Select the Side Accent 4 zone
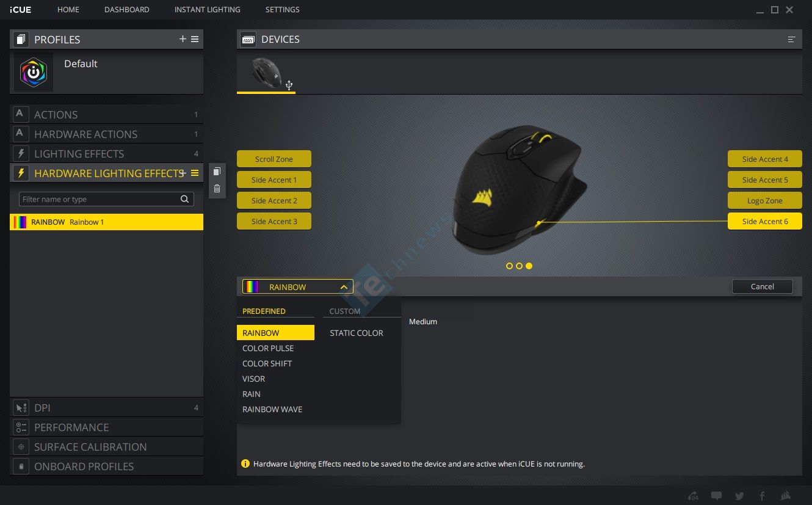Image resolution: width=812 pixels, height=505 pixels. click(765, 159)
